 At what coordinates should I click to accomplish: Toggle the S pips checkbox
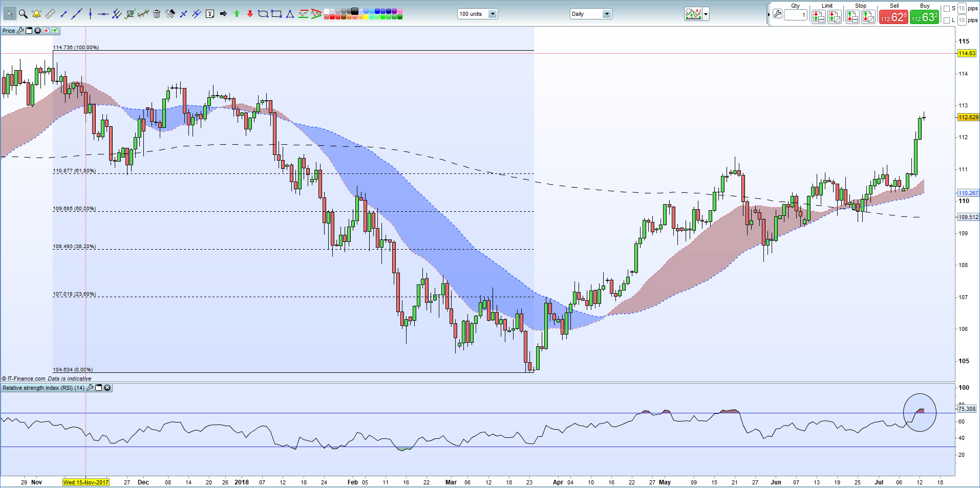pos(946,9)
